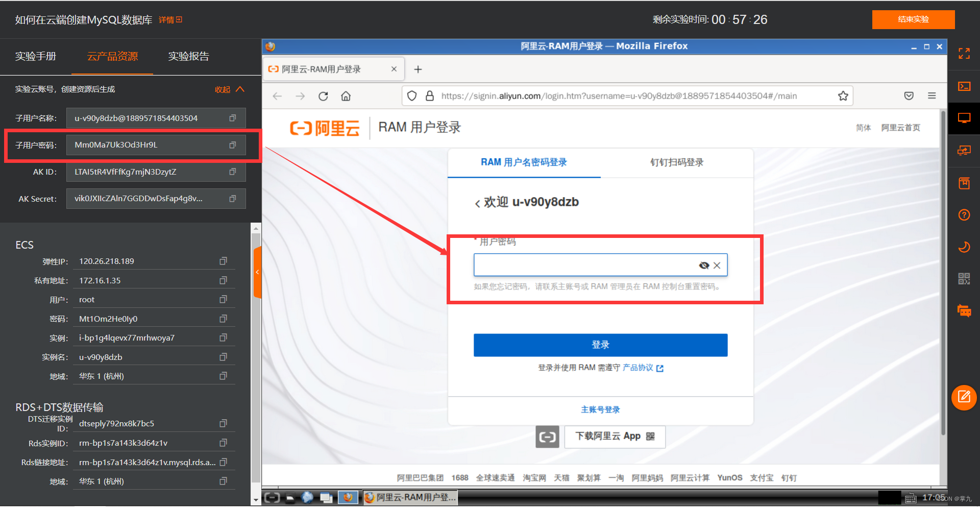Click the orange edit note floating button
The image size is (980, 507).
(x=964, y=397)
